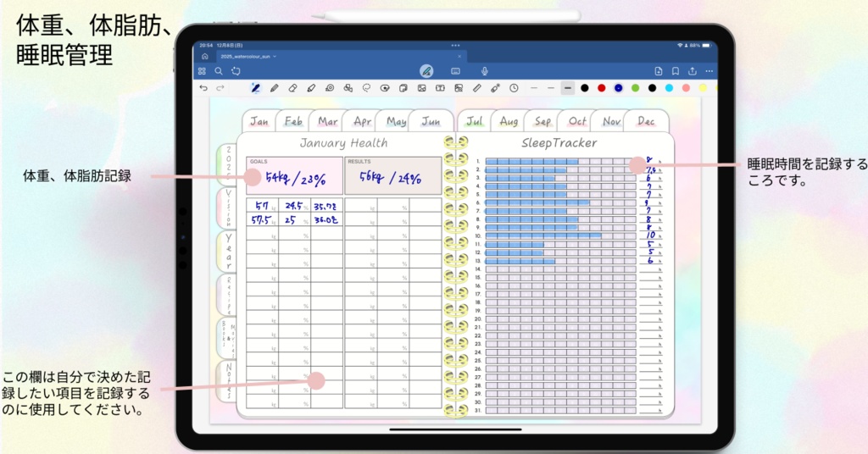The image size is (868, 454).
Task: Select the highlighter tool
Action: (x=311, y=88)
